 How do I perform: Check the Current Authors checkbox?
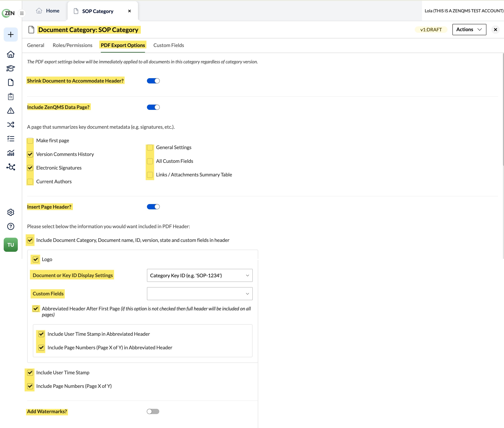tap(30, 182)
